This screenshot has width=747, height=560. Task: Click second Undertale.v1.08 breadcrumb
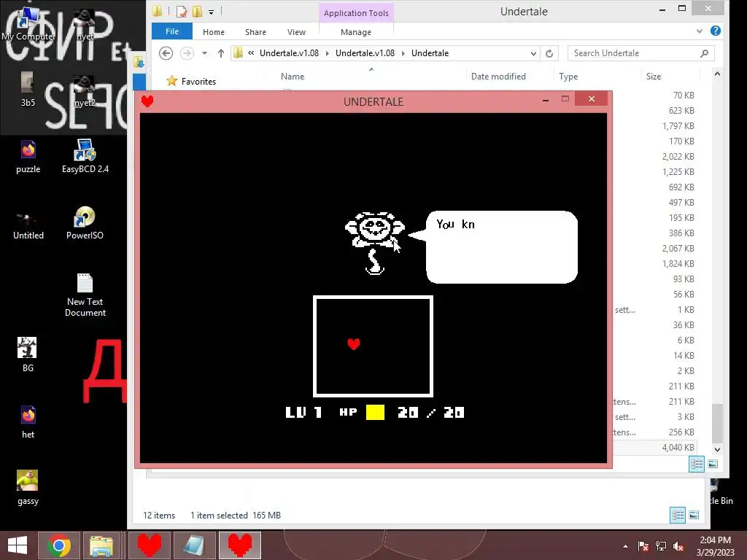365,52
